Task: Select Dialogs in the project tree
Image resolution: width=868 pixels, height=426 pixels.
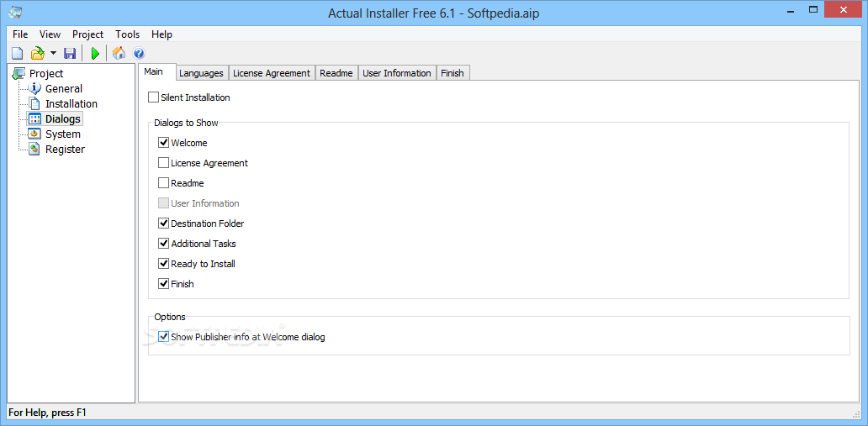Action: tap(63, 119)
